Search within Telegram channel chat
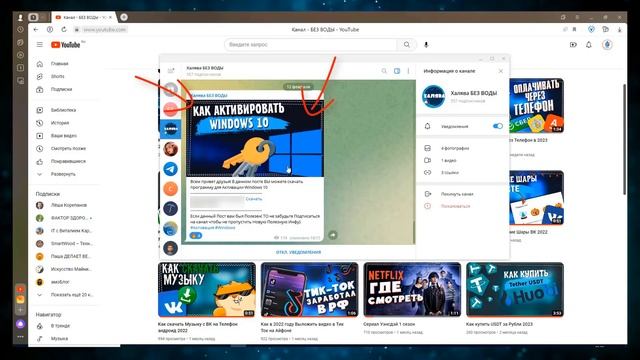Image resolution: width=640 pixels, height=360 pixels. click(384, 71)
